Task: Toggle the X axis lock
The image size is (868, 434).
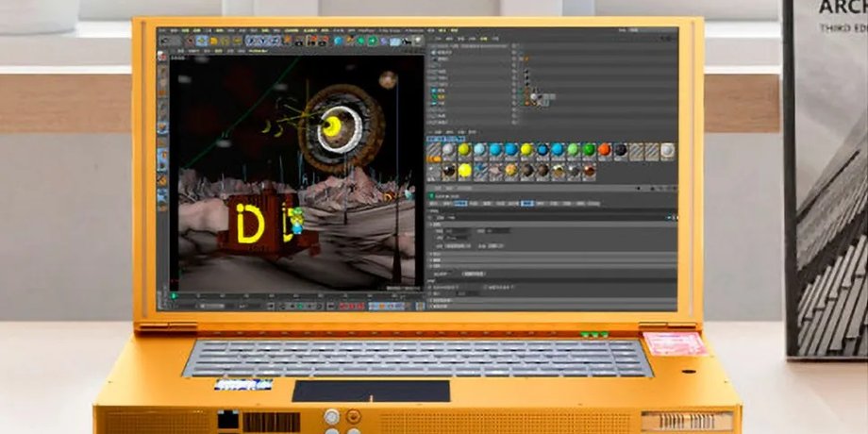Action: [250, 41]
